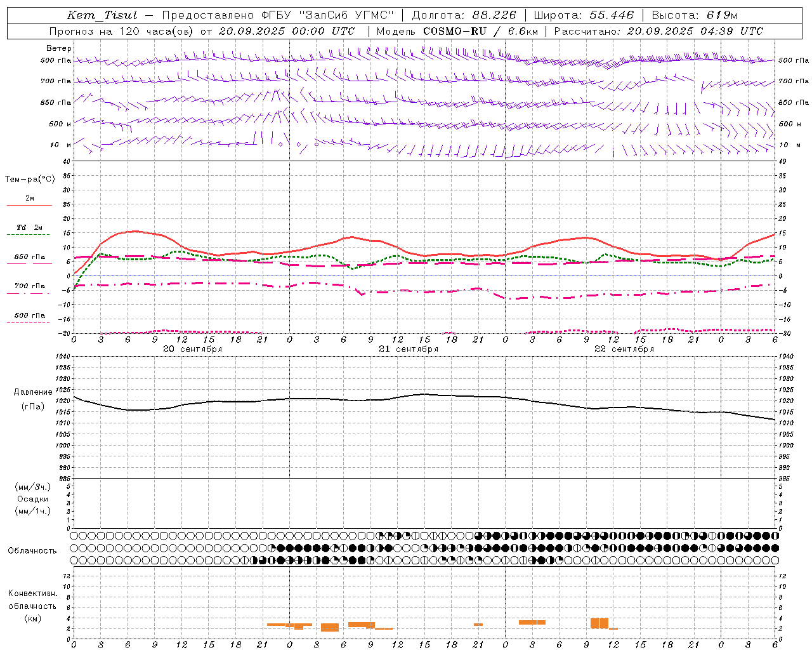Click the (мм/1ч.) precipitation unit label

33,511
